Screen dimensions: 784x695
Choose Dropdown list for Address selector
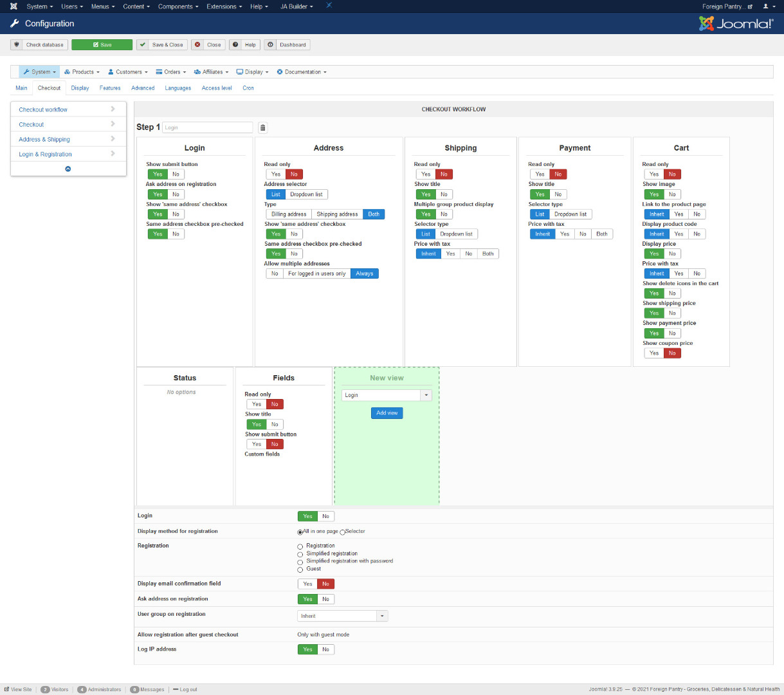[306, 194]
